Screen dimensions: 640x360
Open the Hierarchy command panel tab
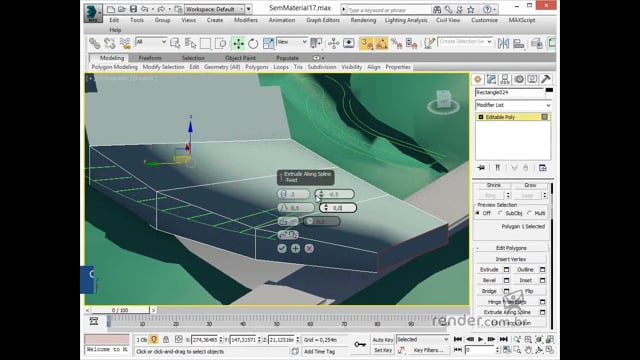[505, 79]
